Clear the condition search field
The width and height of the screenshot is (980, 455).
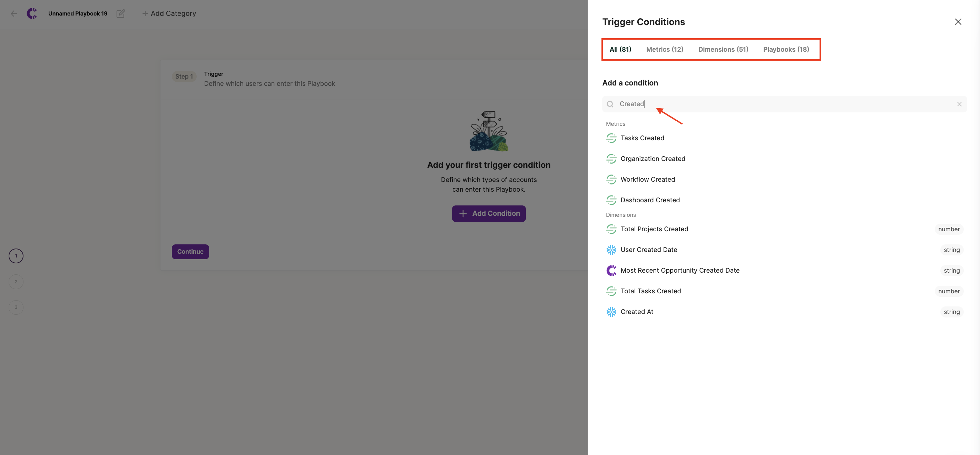click(x=959, y=104)
